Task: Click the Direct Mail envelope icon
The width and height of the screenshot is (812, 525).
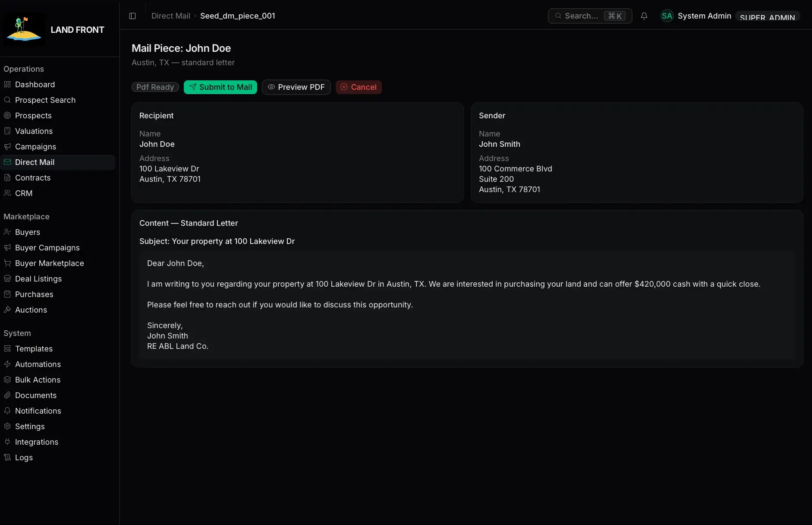Action: pos(7,162)
